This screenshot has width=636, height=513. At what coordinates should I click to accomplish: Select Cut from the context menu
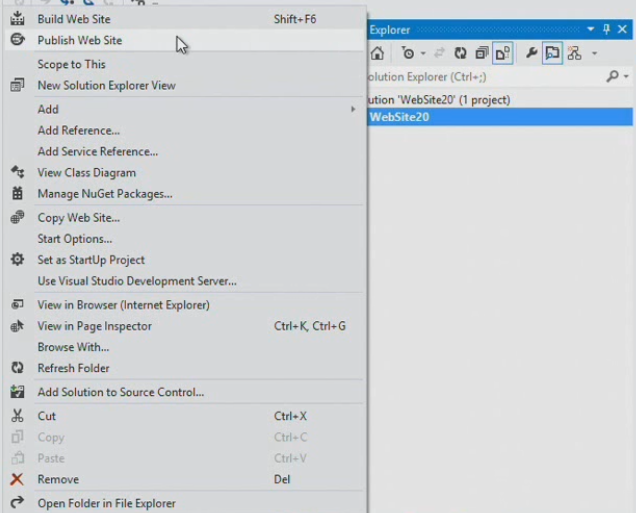tap(184, 416)
